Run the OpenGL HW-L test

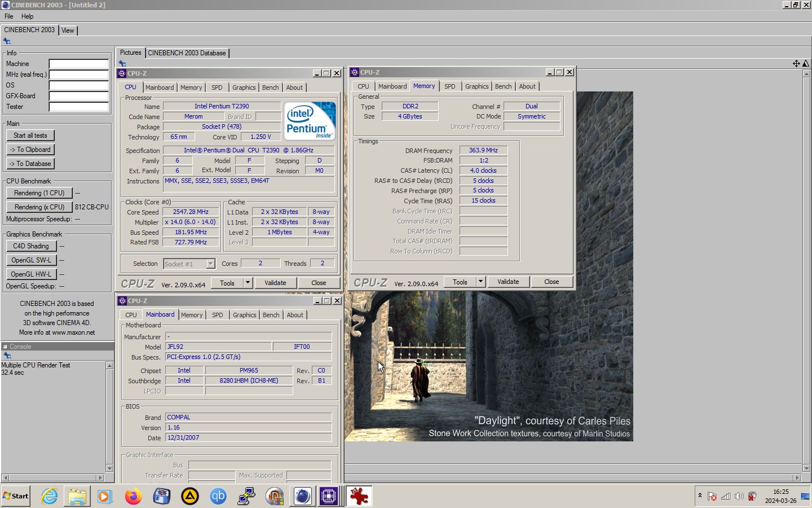31,274
